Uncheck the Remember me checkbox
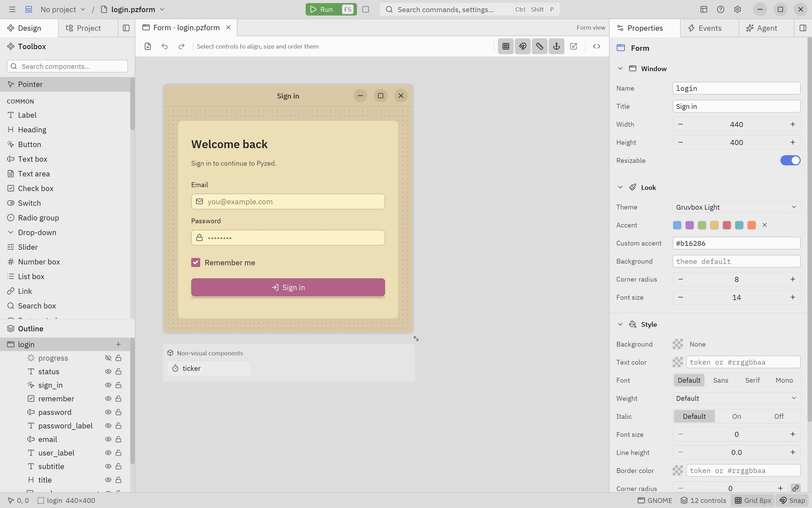This screenshot has width=812, height=508. point(196,262)
